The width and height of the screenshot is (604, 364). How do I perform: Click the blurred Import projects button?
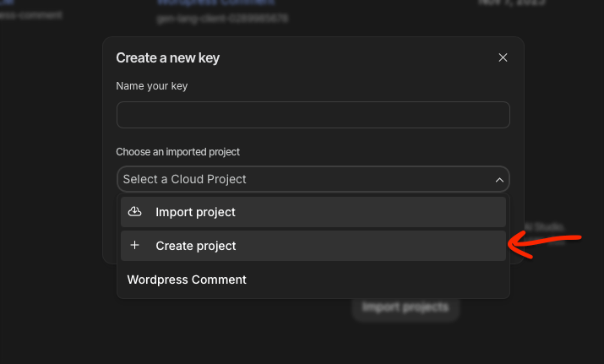[405, 307]
